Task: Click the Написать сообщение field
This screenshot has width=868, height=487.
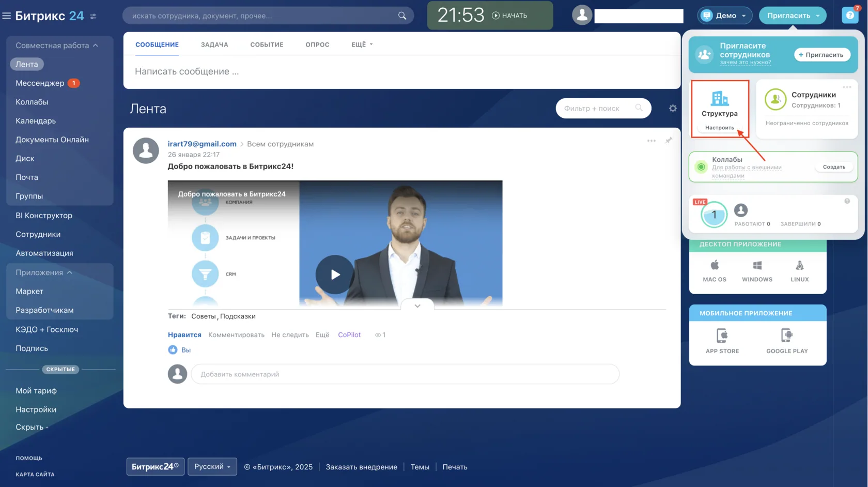Action: click(401, 72)
